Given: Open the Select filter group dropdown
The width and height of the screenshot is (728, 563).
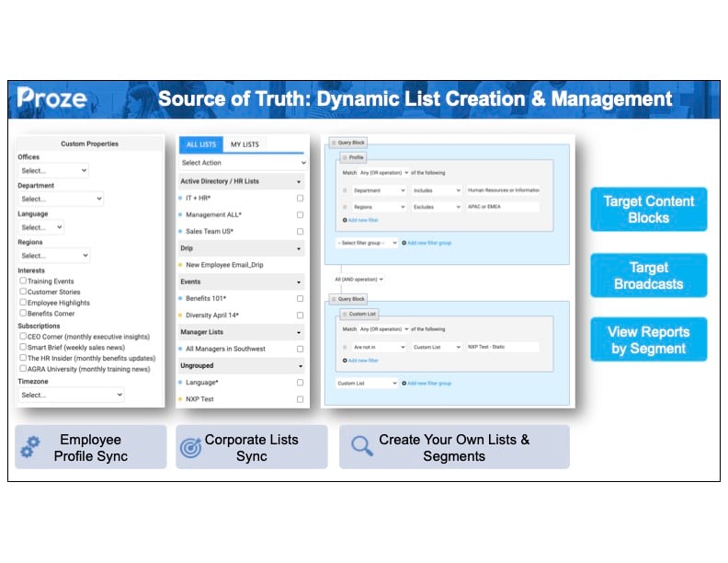Looking at the screenshot, I should (367, 243).
